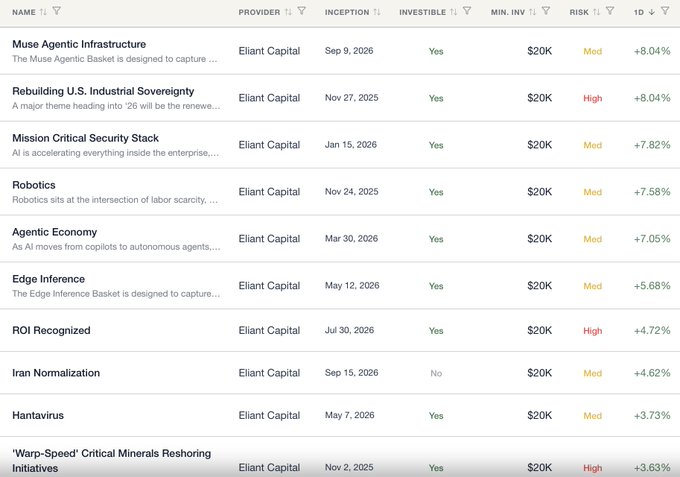Screen dimensions: 680x477
Task: Open the Agentic Economy basket
Action: [x=55, y=232]
